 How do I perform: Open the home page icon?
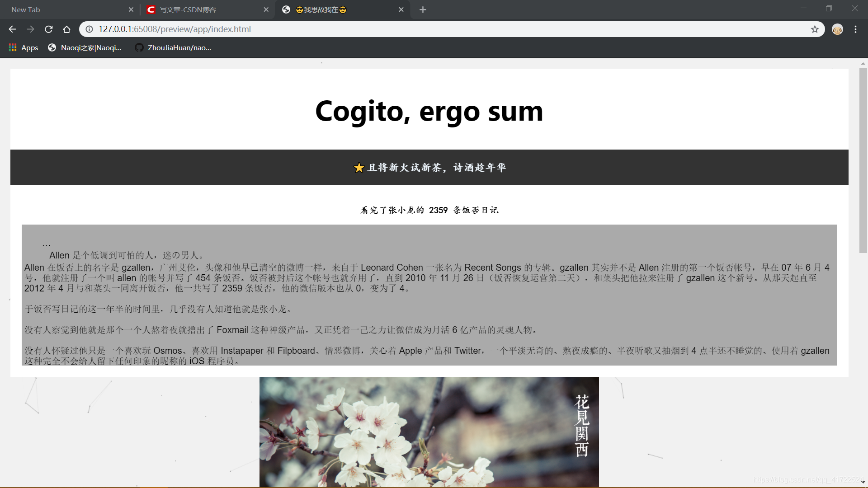click(67, 29)
